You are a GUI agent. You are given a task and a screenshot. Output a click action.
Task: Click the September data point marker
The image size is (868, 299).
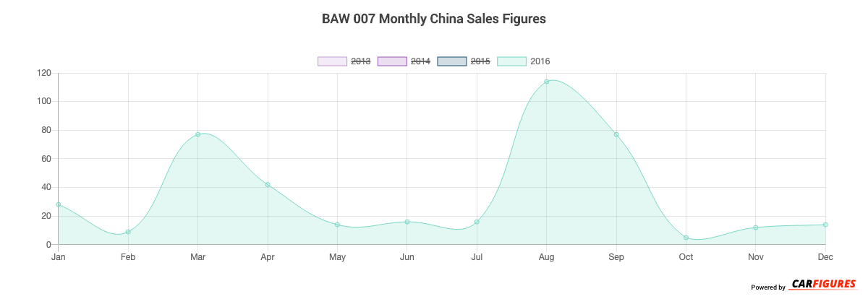(x=616, y=134)
